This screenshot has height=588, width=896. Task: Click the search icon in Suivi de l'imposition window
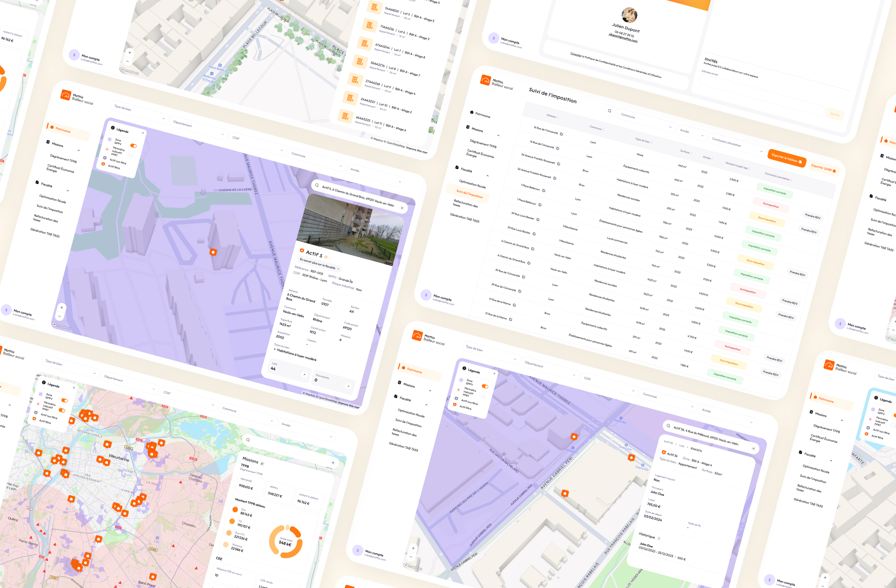pos(609,111)
